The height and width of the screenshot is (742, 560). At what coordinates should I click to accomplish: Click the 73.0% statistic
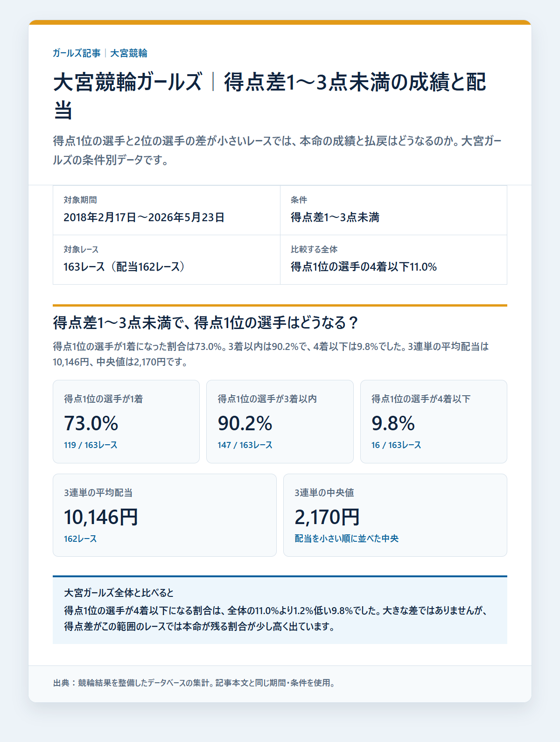point(91,423)
